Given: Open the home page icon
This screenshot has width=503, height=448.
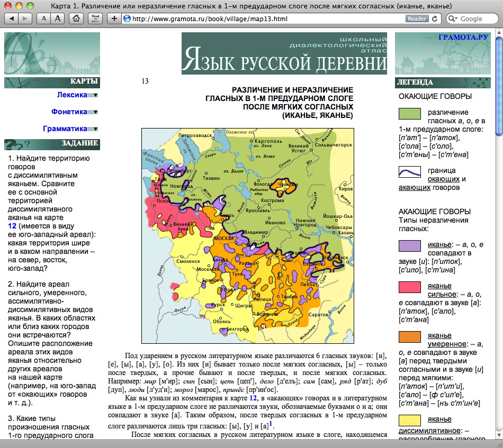Looking at the screenshot, I should tap(76, 19).
